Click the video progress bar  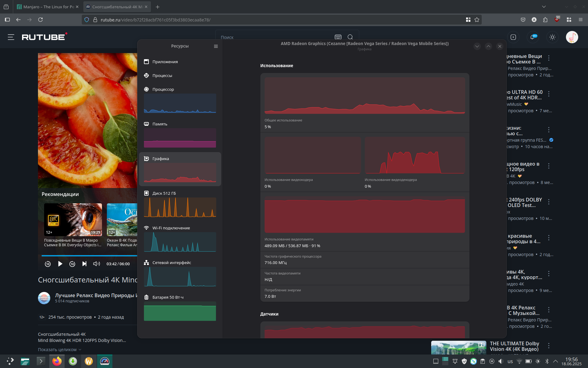89,255
